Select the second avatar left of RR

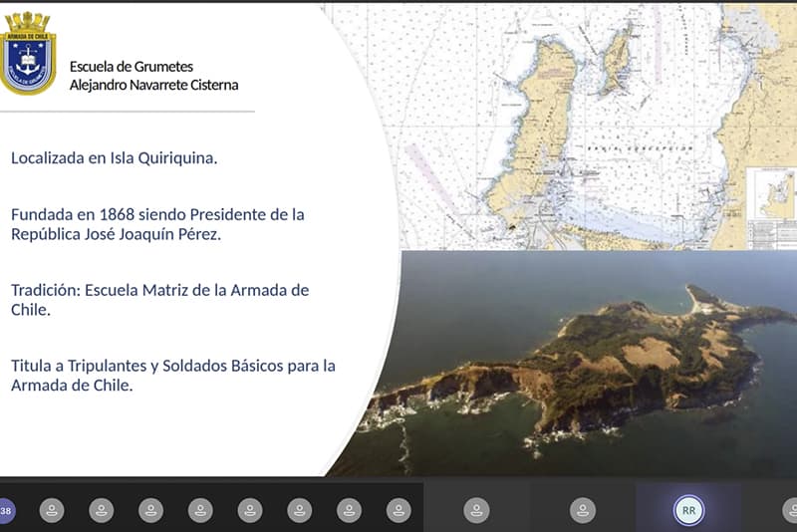(x=476, y=511)
